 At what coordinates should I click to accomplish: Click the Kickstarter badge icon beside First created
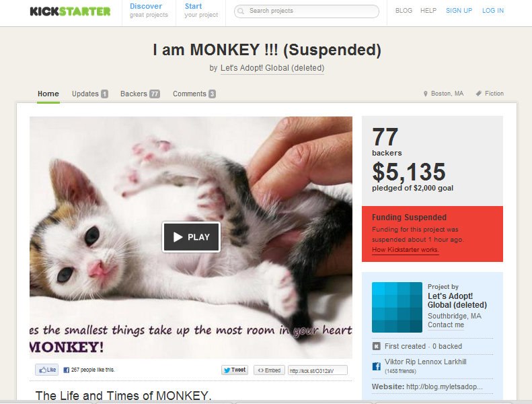376,346
